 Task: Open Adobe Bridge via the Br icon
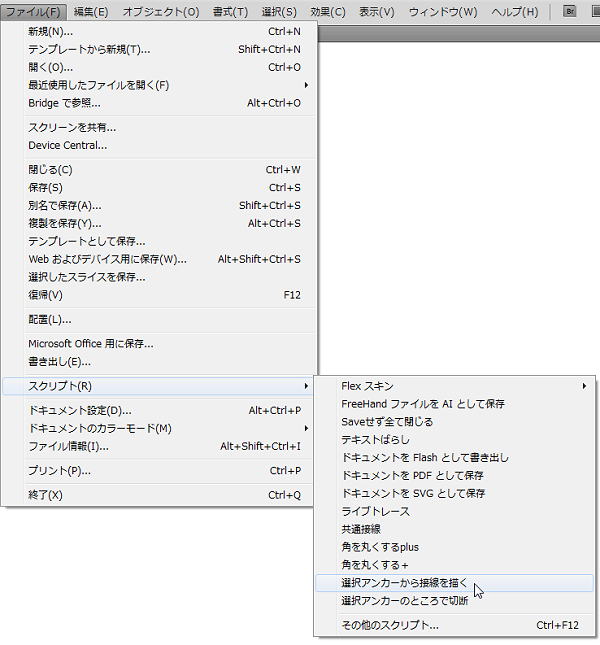pyautogui.click(x=570, y=12)
